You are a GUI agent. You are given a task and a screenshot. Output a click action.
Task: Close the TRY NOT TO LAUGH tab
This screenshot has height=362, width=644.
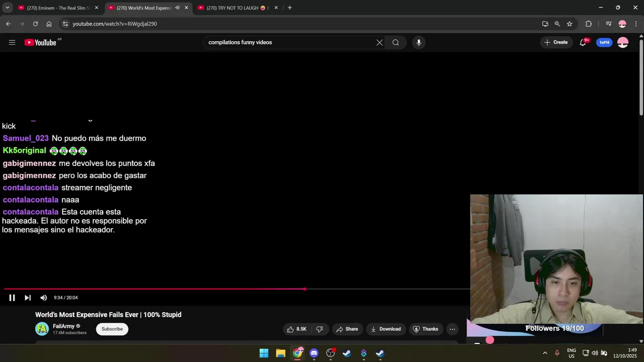276,8
